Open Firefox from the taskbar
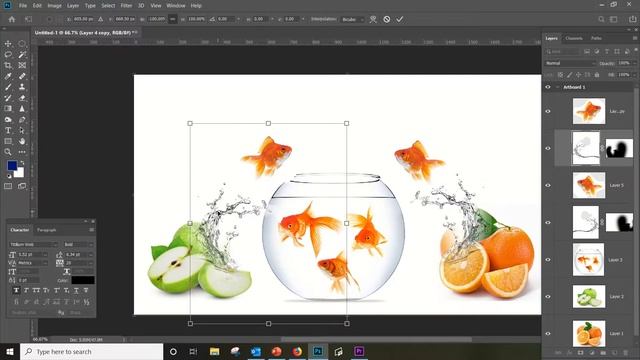The image size is (640, 360). [297, 351]
